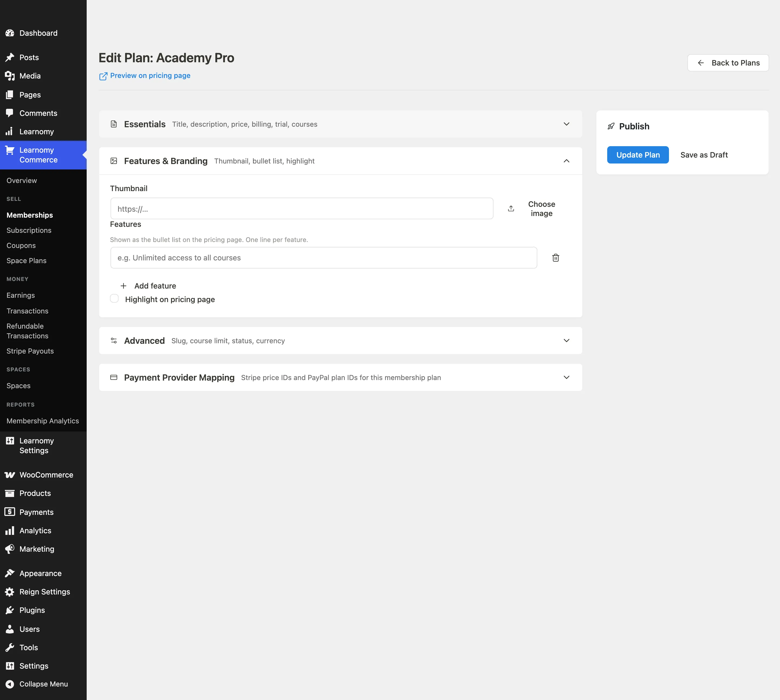The height and width of the screenshot is (700, 780).
Task: Click the Reign Settings gear icon
Action: click(x=10, y=592)
